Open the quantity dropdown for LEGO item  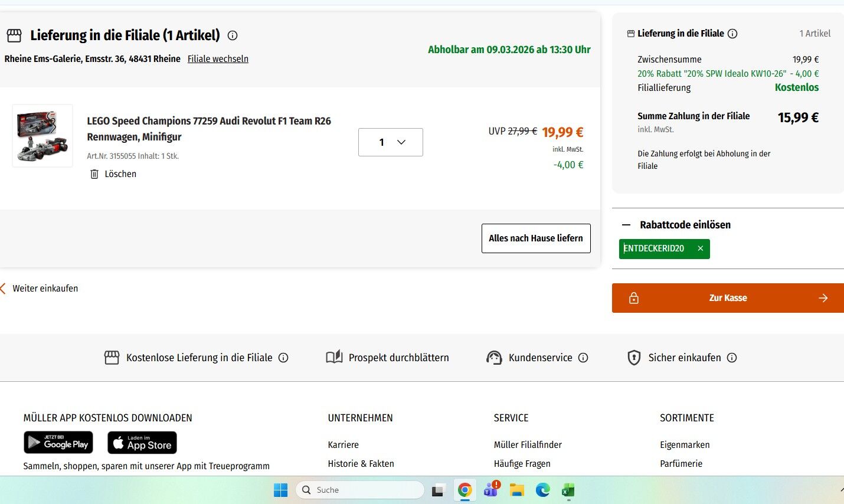(390, 142)
